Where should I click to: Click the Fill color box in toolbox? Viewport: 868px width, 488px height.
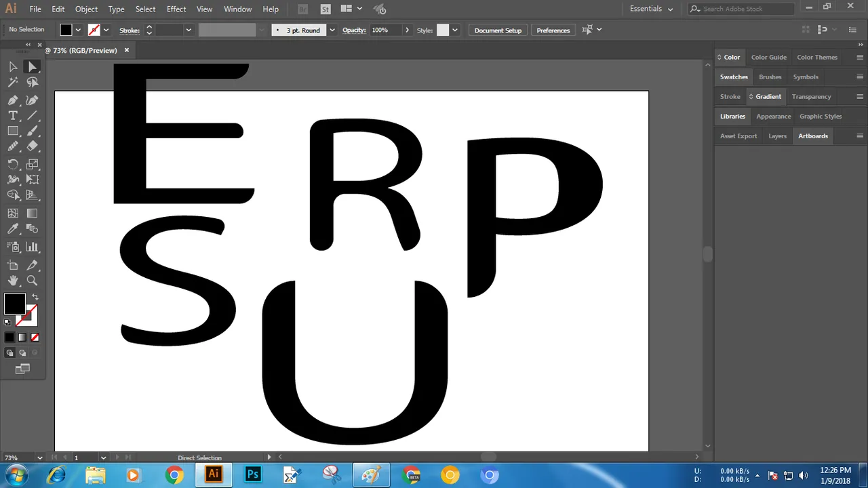(x=14, y=304)
